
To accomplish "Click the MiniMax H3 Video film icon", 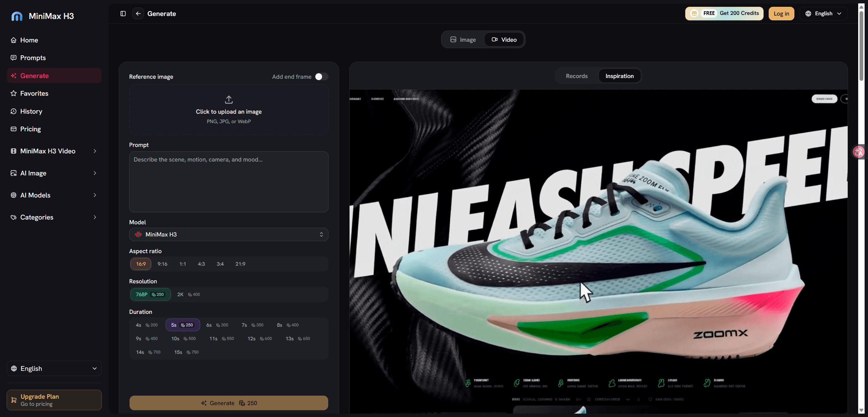I will click(14, 151).
